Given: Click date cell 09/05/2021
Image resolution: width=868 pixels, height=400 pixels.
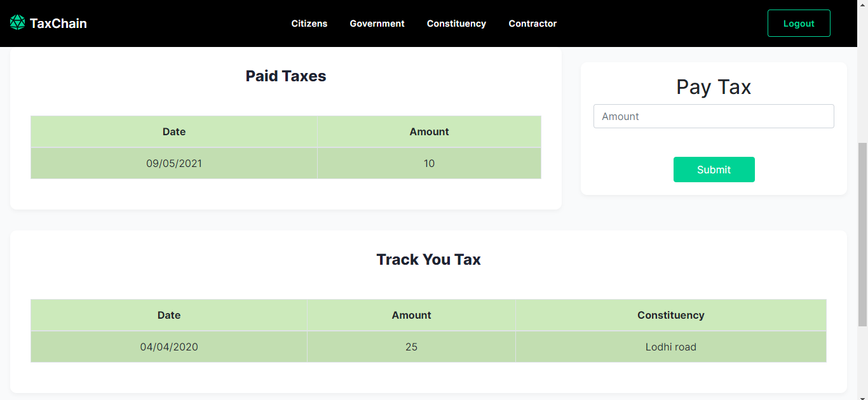Looking at the screenshot, I should pyautogui.click(x=174, y=163).
